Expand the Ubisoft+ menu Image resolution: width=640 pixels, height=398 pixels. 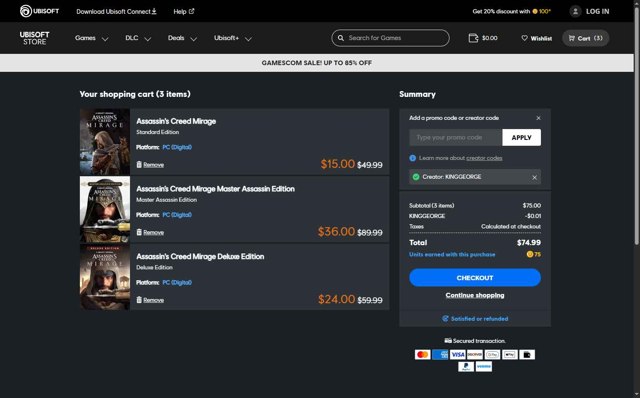pyautogui.click(x=233, y=38)
